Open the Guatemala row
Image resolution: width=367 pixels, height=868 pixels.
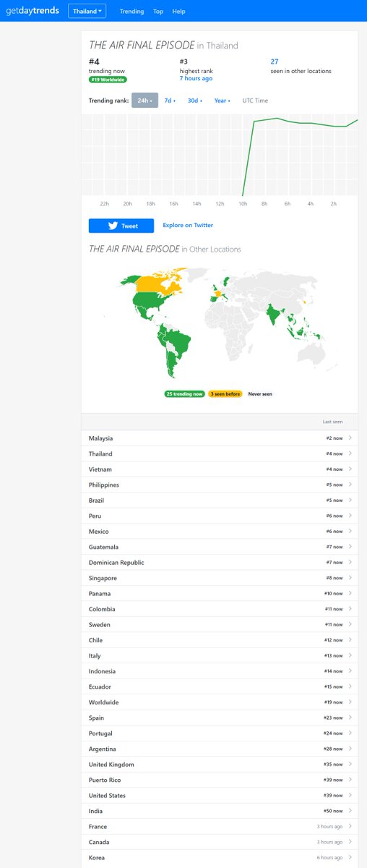coord(220,547)
